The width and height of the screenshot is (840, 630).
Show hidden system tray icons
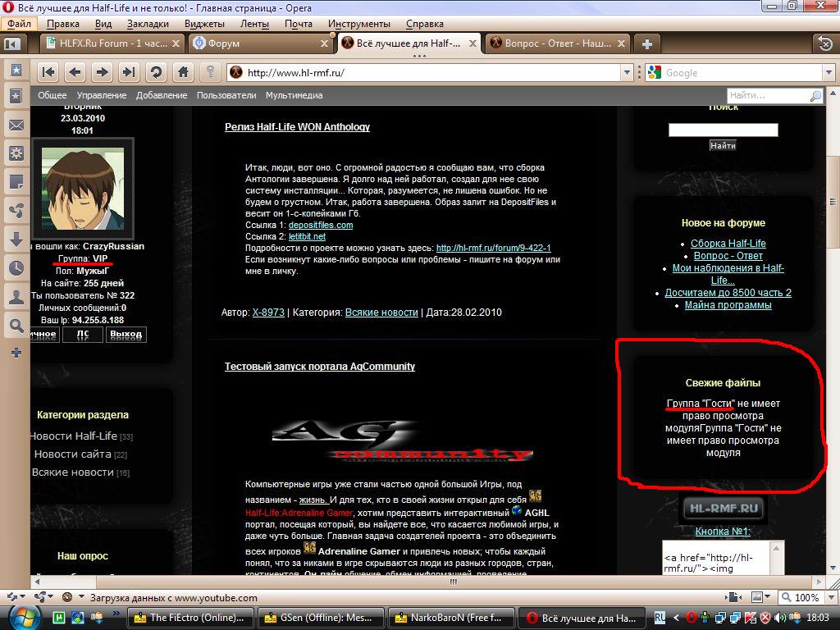(676, 618)
